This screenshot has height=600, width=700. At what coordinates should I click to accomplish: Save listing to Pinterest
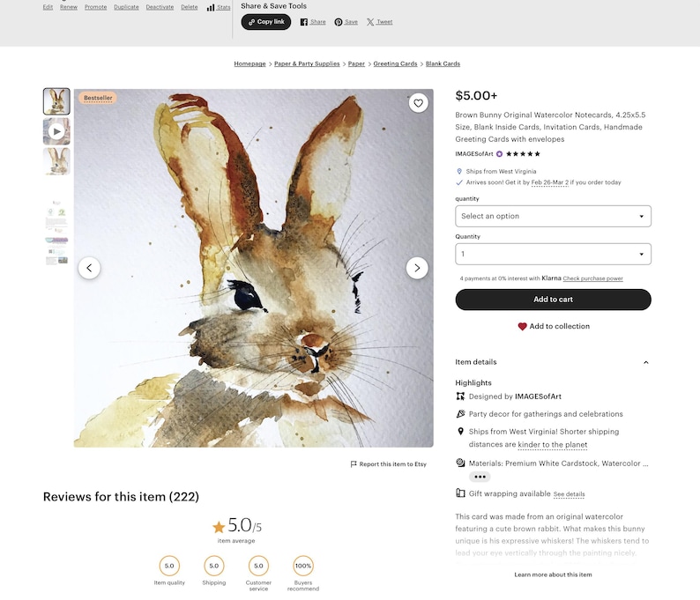[346, 22]
